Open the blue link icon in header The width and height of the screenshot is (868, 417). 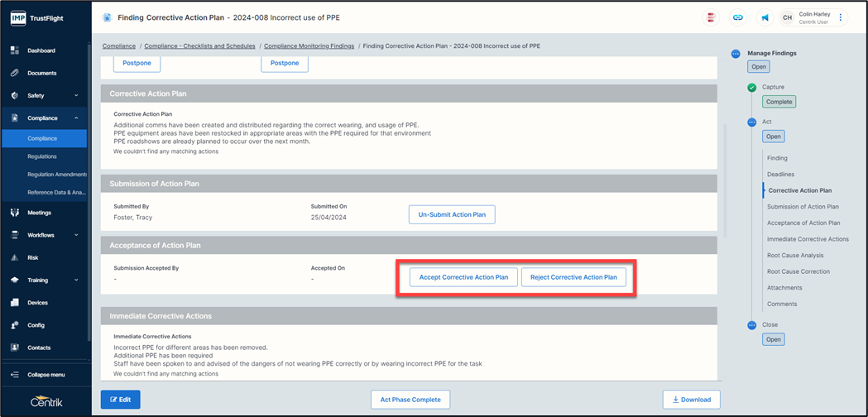pos(738,17)
